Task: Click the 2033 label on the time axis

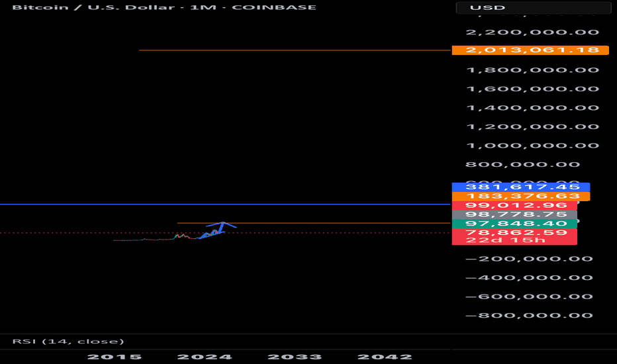Action: tap(295, 357)
